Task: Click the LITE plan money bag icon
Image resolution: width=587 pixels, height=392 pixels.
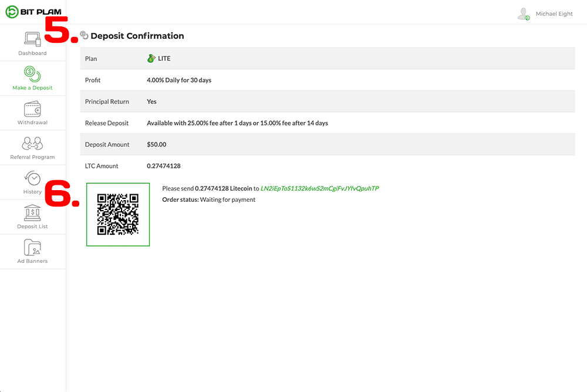Action: pos(151,59)
